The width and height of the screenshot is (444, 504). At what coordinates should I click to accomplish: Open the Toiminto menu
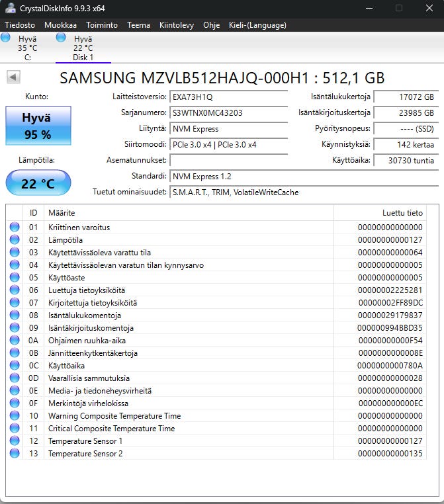coord(102,25)
